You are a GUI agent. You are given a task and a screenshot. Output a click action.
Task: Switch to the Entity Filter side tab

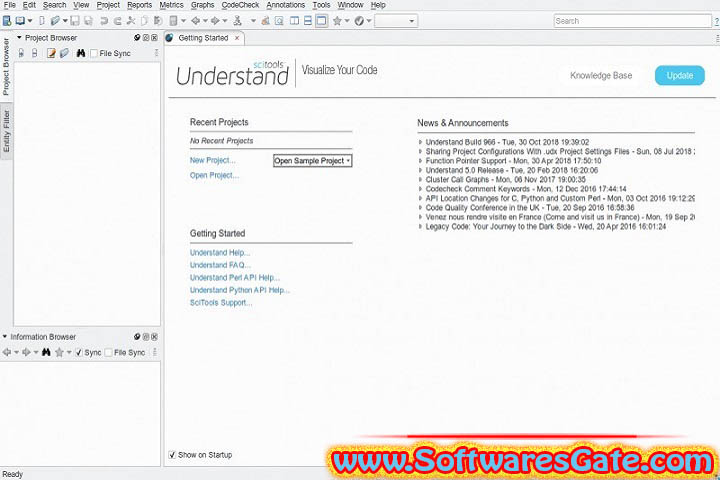(6, 131)
